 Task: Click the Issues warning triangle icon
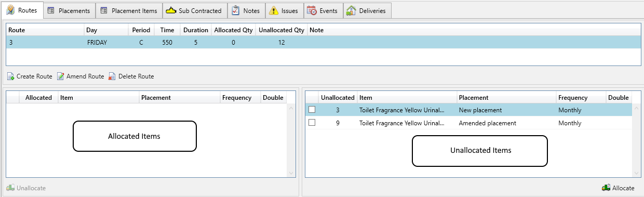point(274,10)
